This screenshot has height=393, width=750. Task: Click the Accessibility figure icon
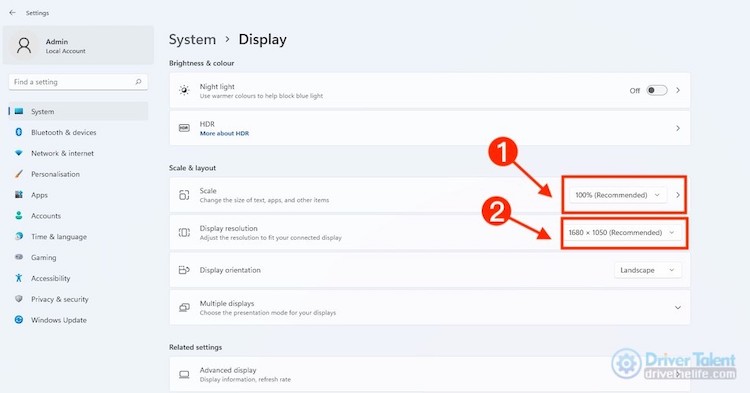[19, 278]
